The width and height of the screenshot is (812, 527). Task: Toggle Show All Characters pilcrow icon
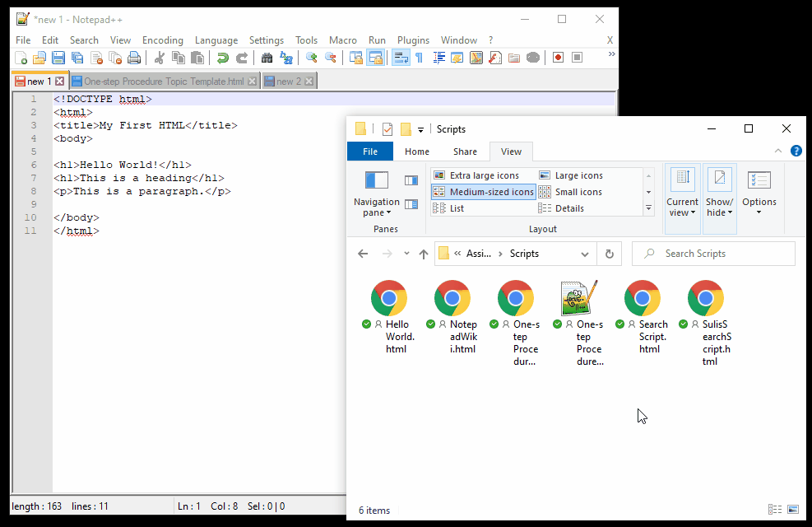point(420,58)
